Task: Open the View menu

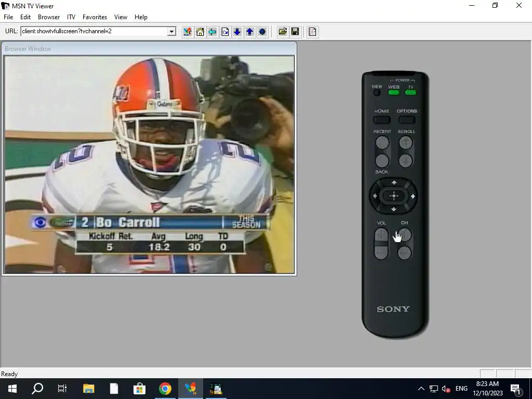Action: tap(121, 17)
